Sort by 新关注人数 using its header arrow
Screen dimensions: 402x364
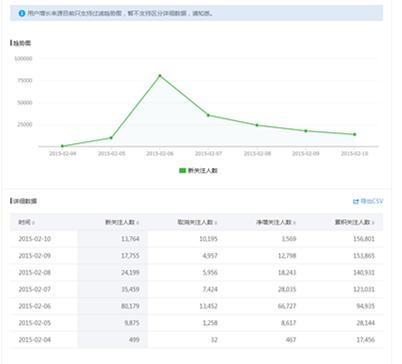pos(138,223)
